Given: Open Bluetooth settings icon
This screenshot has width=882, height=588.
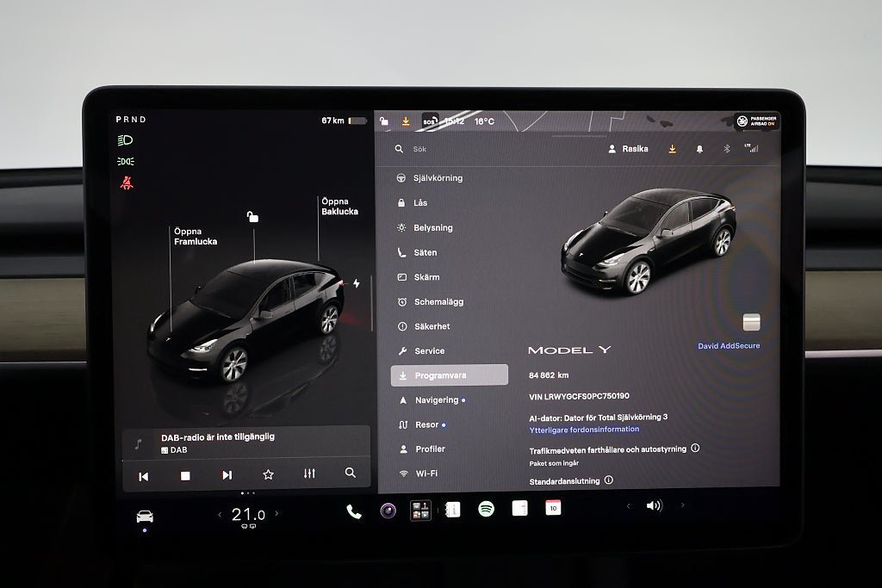Looking at the screenshot, I should point(727,148).
